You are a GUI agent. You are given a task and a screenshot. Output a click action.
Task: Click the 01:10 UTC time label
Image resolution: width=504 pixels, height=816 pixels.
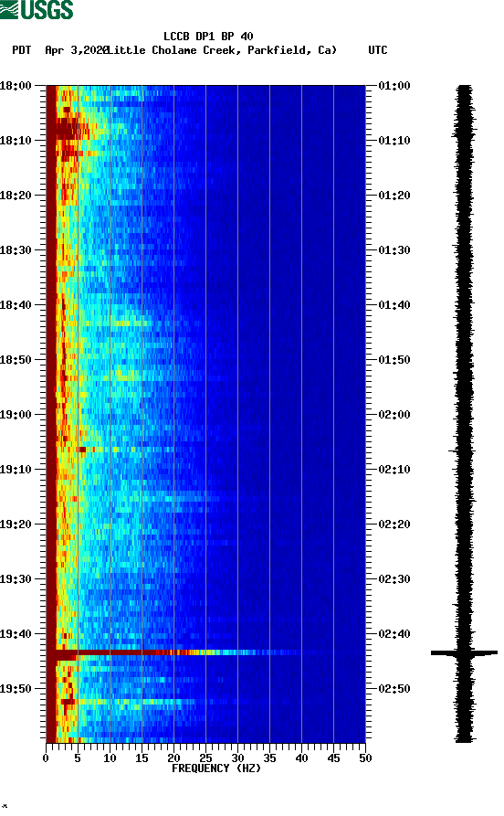[x=394, y=141]
